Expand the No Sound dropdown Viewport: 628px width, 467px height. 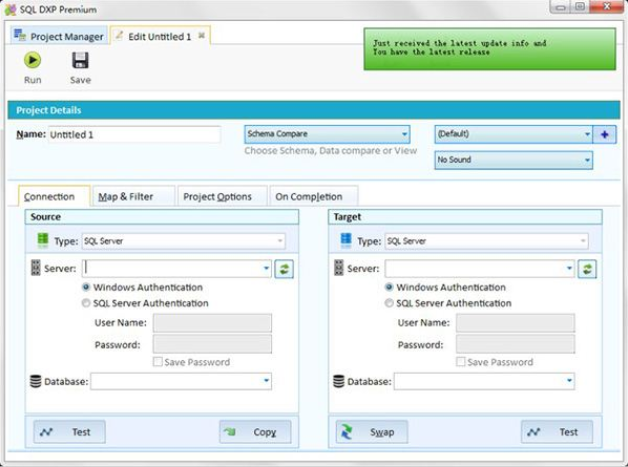pyautogui.click(x=514, y=160)
